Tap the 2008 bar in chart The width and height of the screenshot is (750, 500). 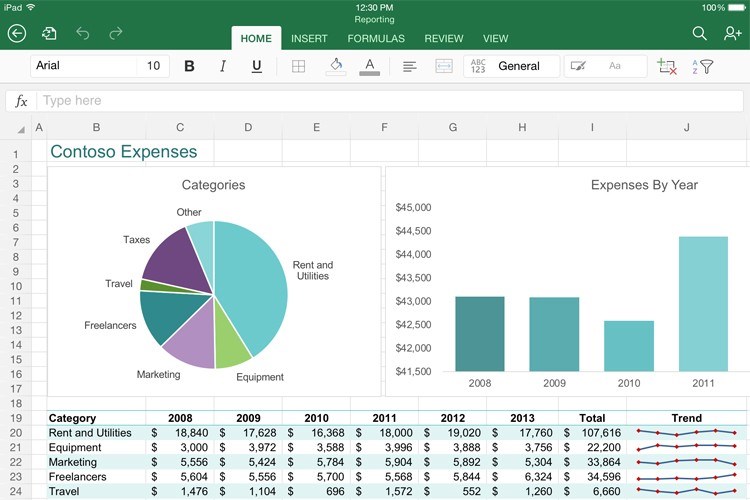pos(480,334)
